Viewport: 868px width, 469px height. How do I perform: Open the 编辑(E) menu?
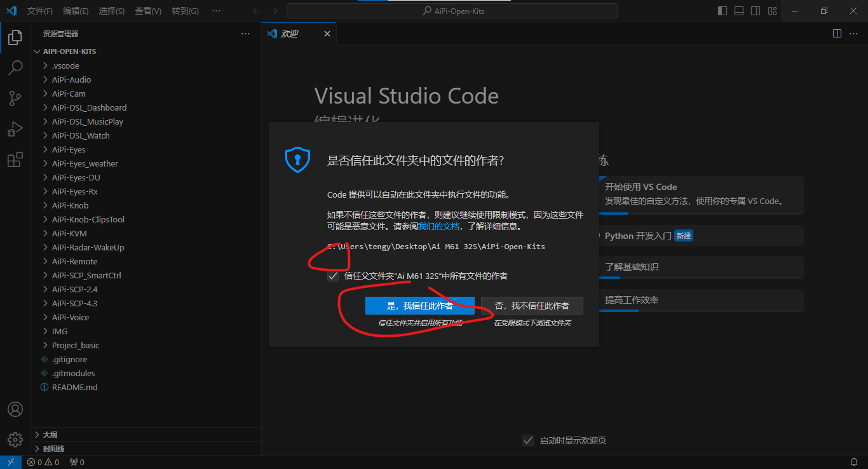[x=76, y=11]
